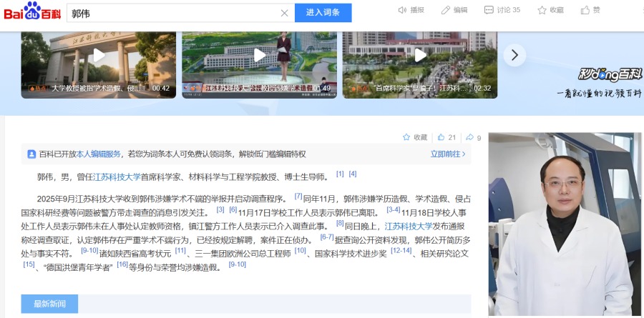Toggle the 收藏 star above the article
644x318 pixels.
[406, 137]
